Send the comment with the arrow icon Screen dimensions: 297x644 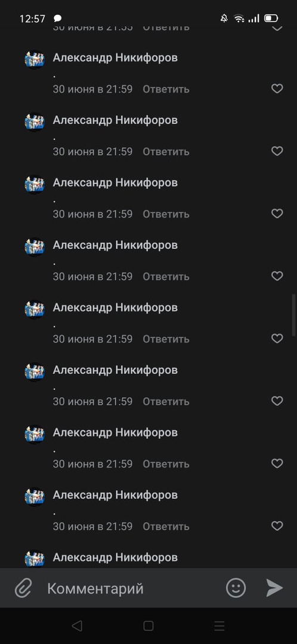[x=274, y=588]
